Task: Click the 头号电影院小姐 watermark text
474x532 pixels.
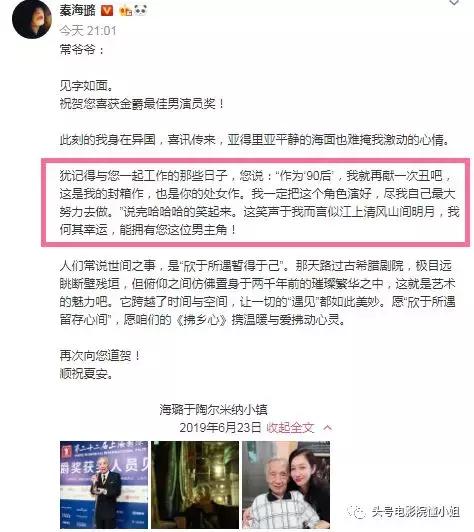Action: point(415,512)
